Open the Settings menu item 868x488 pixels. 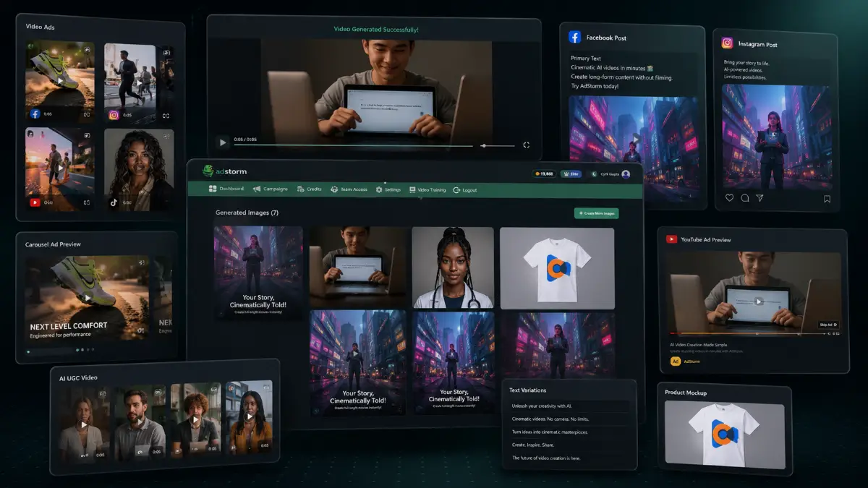coord(388,189)
